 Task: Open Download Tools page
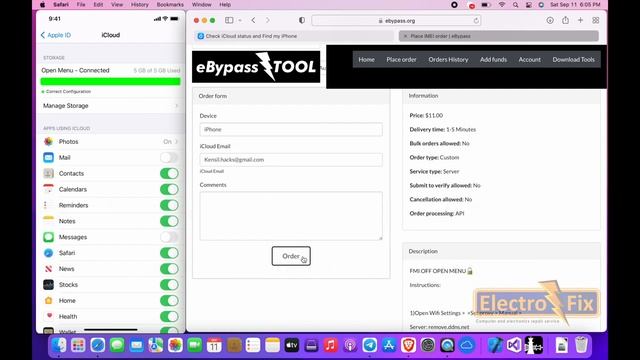pos(573,60)
